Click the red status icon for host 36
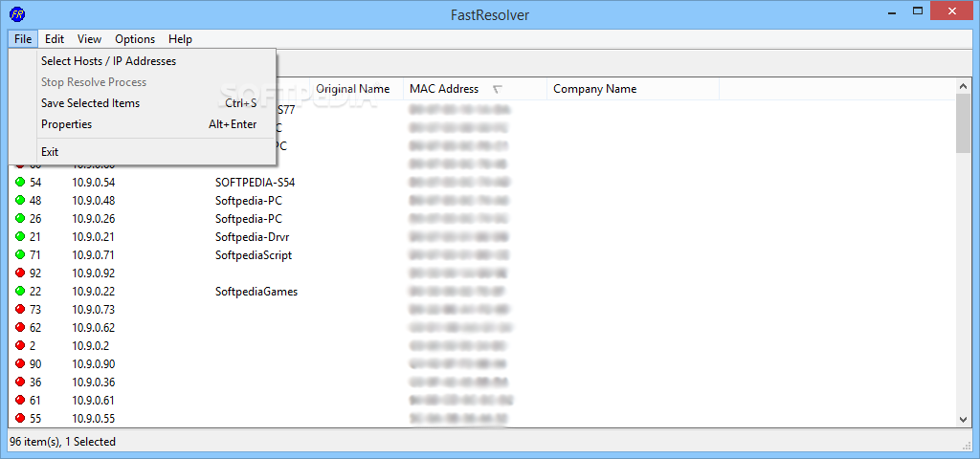The image size is (980, 459). 20,382
